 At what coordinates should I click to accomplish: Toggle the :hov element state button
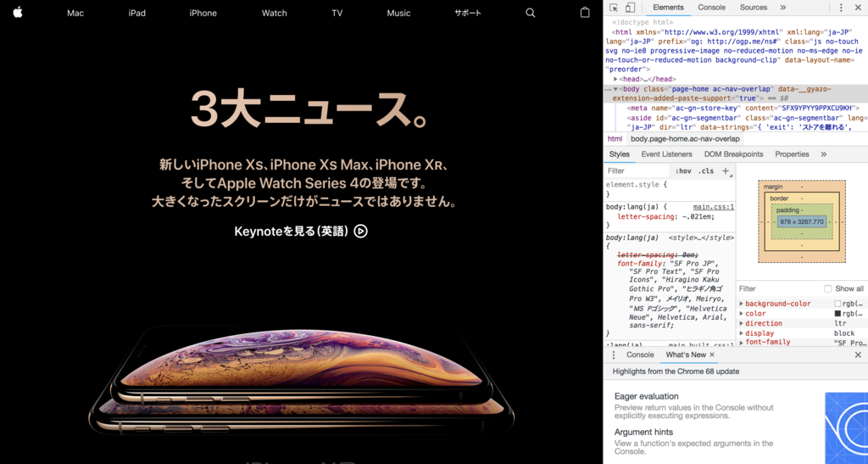(x=683, y=171)
